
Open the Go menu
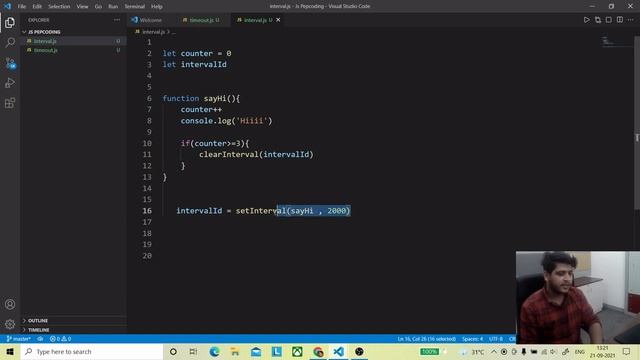pos(98,6)
